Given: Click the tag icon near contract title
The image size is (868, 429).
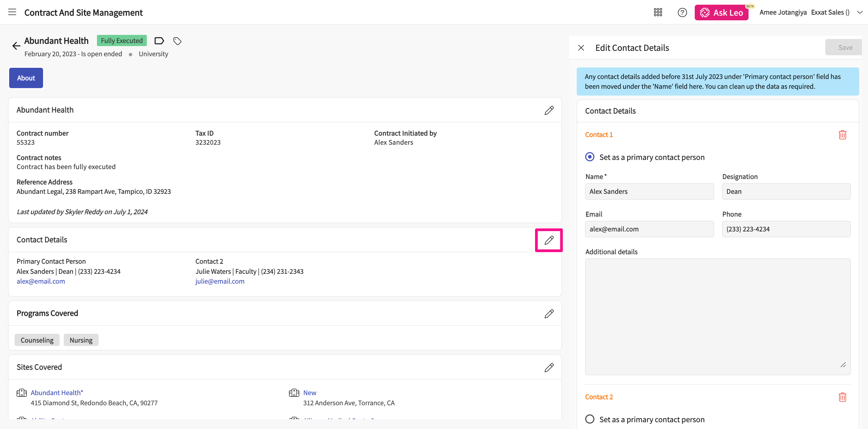Looking at the screenshot, I should point(177,41).
